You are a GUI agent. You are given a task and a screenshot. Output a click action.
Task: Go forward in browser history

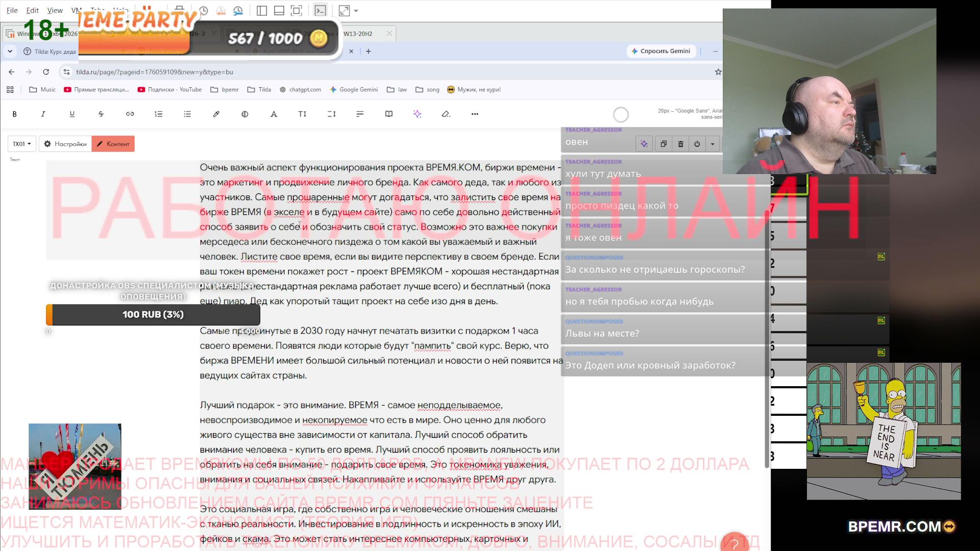point(29,72)
